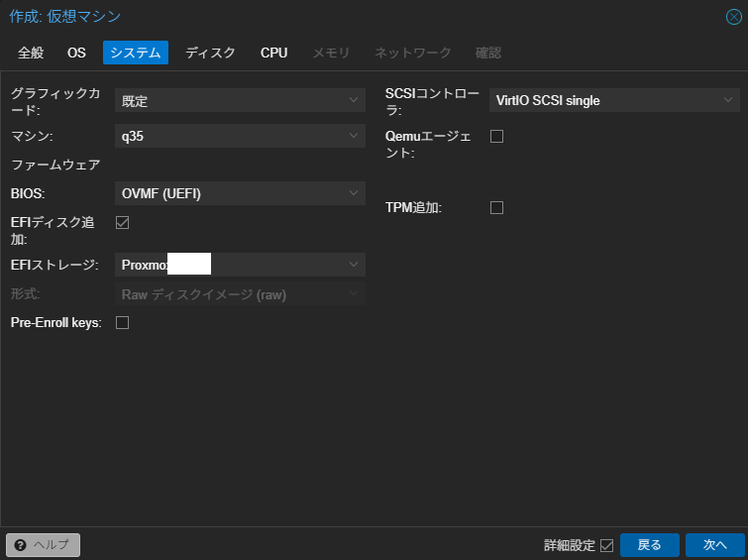The height and width of the screenshot is (560, 748).
Task: Click the ファームウェア section label
Action: [55, 166]
